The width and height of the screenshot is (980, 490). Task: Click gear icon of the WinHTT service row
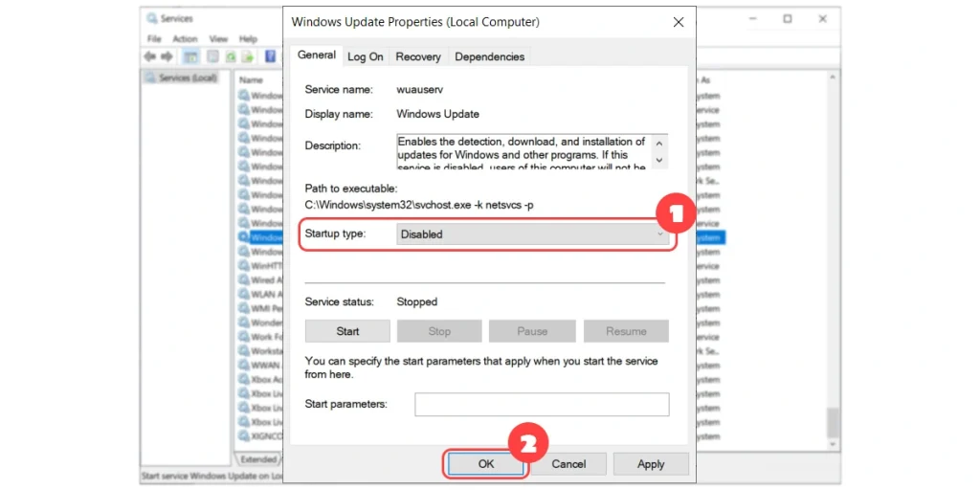click(244, 265)
